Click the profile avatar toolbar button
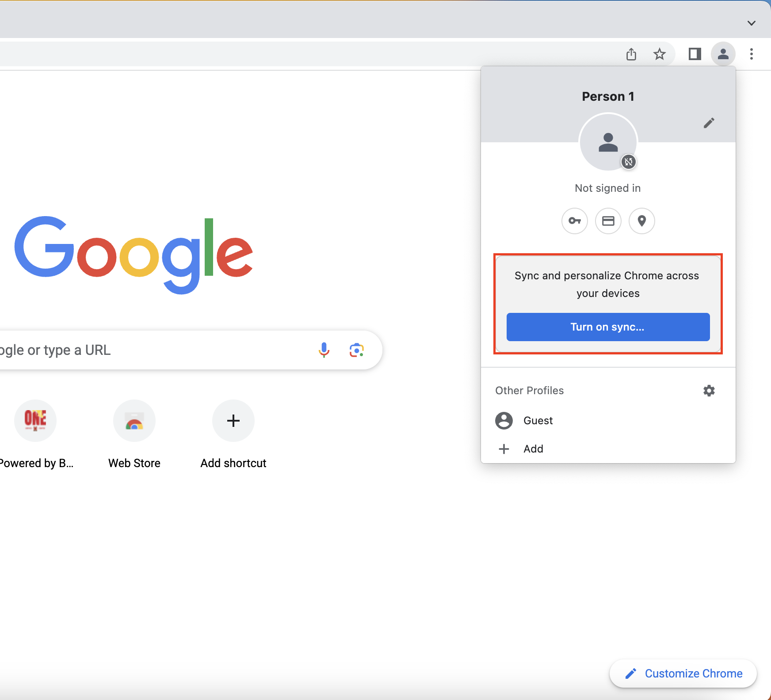Screen dimensions: 771x700 723,54
